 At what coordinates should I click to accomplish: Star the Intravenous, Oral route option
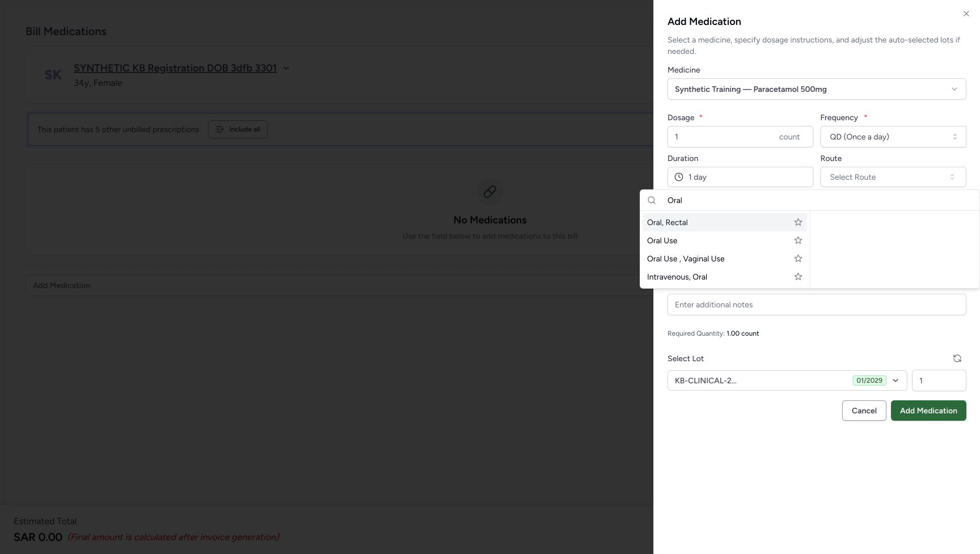coord(798,277)
